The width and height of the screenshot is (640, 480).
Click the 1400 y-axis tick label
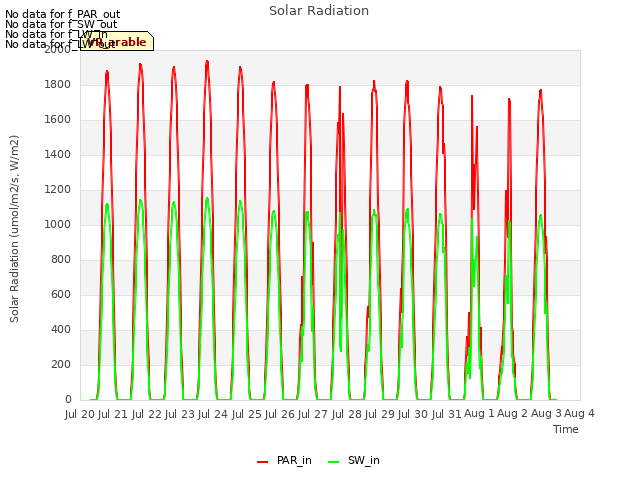(x=58, y=154)
